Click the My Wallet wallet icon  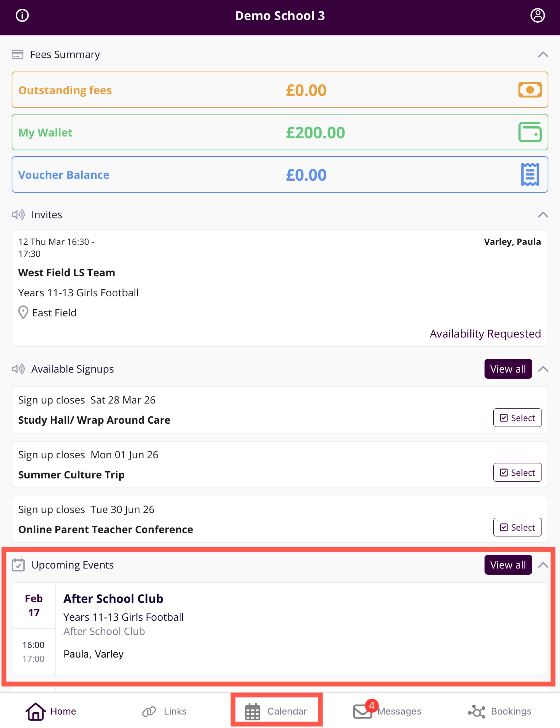point(530,132)
